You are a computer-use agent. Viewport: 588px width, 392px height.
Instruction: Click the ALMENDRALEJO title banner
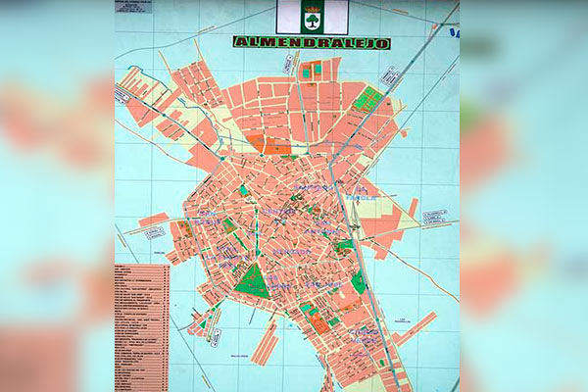coord(312,43)
